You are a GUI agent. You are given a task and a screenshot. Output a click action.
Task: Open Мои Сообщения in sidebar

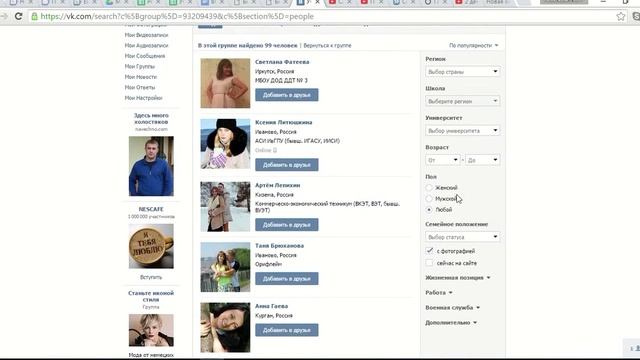tap(145, 56)
